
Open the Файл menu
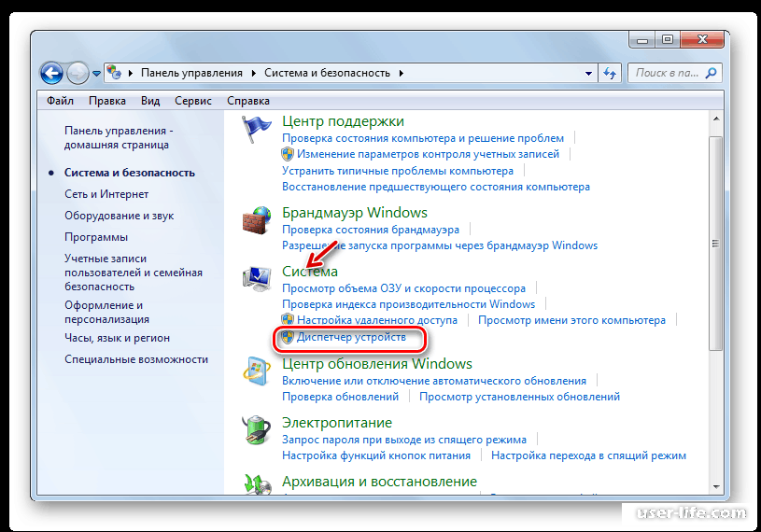click(x=60, y=101)
